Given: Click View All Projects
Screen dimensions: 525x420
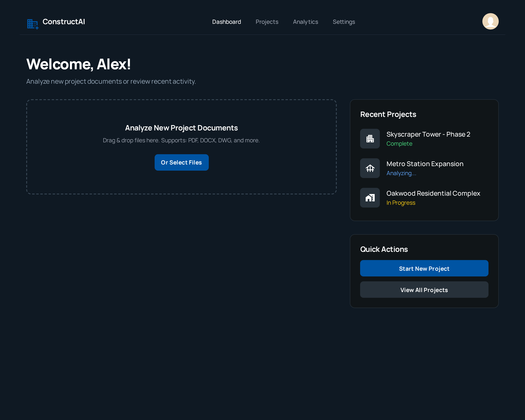Looking at the screenshot, I should [x=424, y=290].
